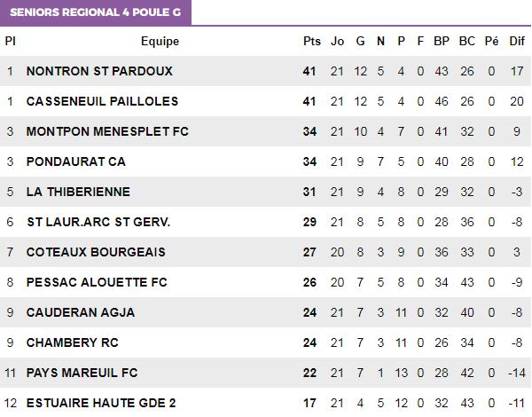Image resolution: width=532 pixels, height=417 pixels.
Task: Click the BP column header
Action: 442,41
